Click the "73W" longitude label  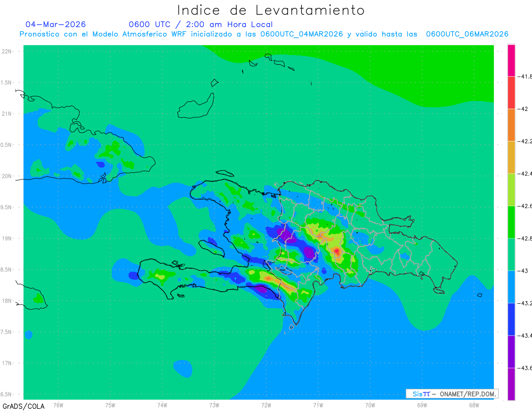click(x=214, y=404)
